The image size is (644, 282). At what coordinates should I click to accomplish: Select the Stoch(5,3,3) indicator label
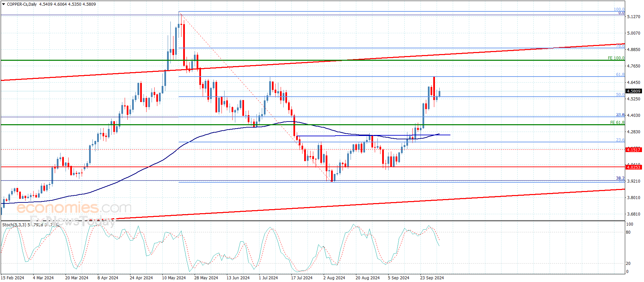[14, 225]
